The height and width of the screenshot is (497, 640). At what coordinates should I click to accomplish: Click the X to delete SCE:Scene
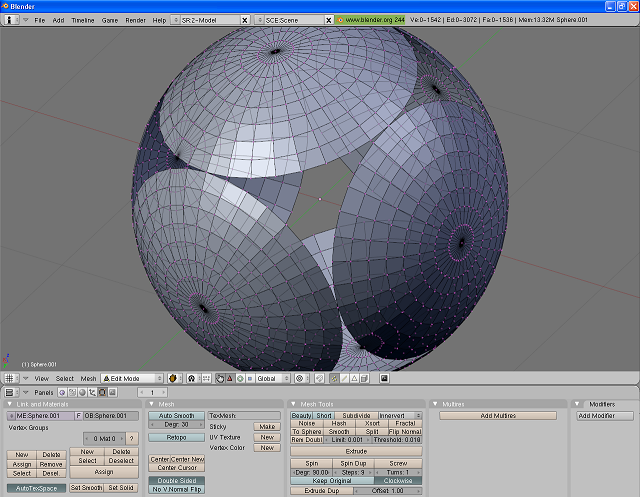(x=329, y=20)
